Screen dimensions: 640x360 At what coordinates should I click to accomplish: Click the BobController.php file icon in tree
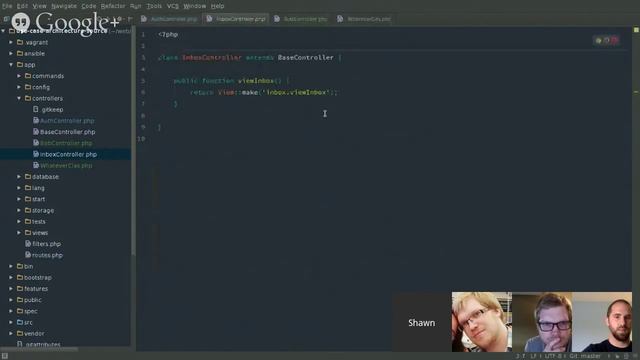click(x=36, y=143)
